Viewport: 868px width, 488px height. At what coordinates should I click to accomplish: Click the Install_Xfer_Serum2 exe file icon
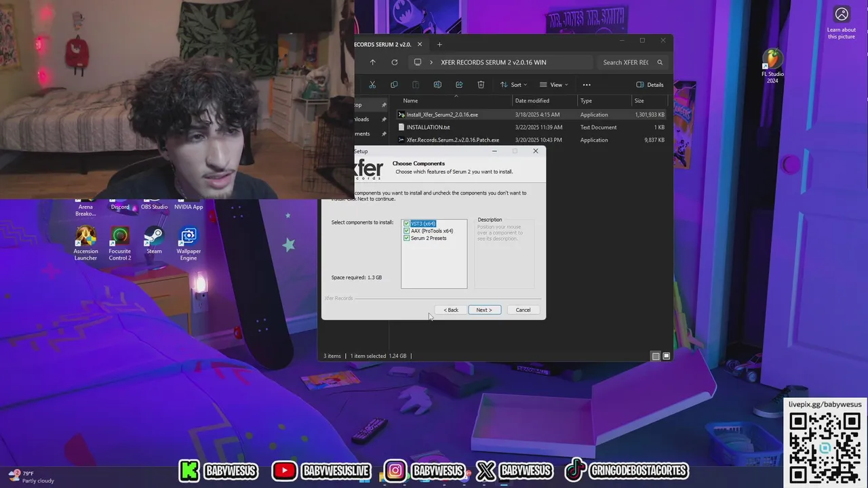401,115
